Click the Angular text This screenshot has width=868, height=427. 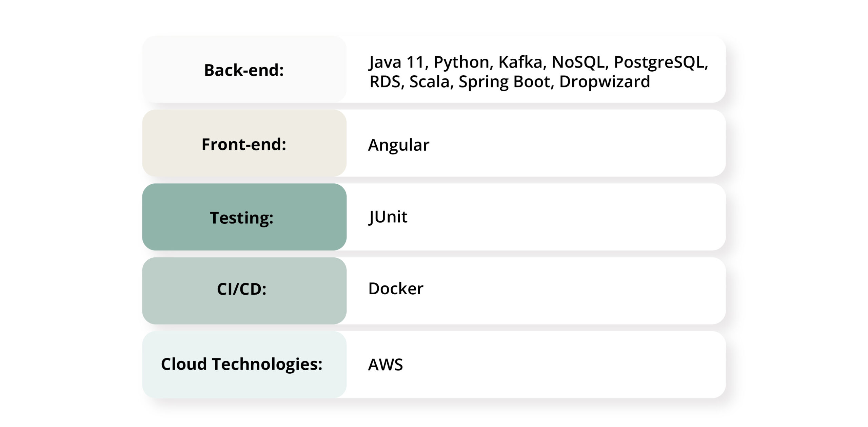click(398, 145)
